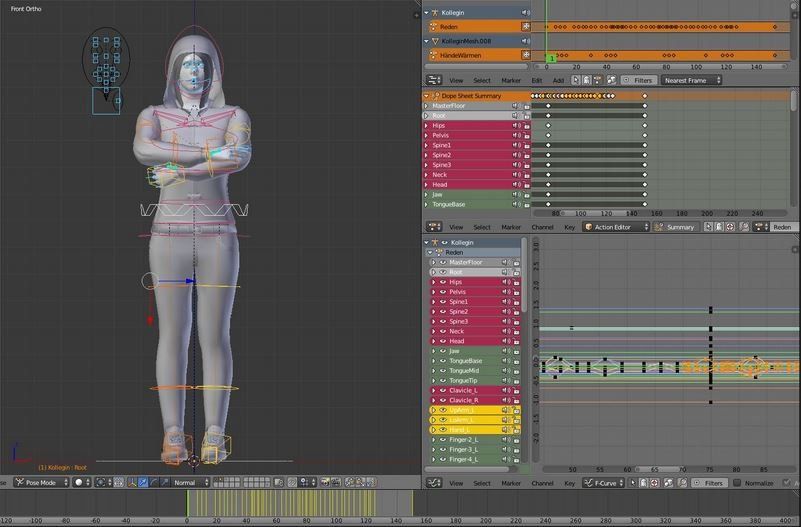Open the Channel menu in Graph Editor
The height and width of the screenshot is (527, 801).
click(x=542, y=483)
